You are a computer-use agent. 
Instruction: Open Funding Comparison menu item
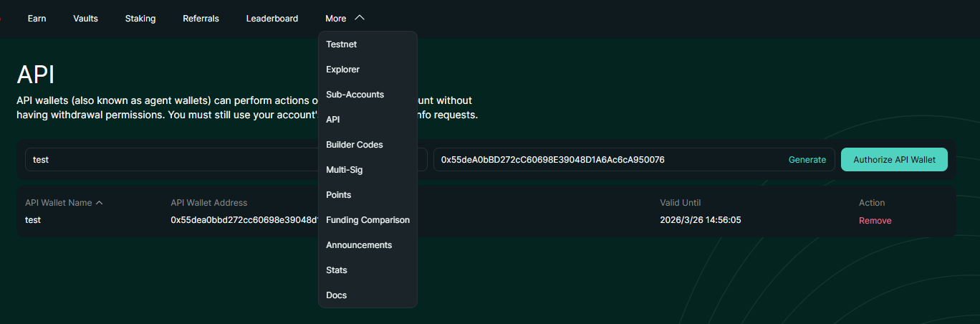[367, 220]
